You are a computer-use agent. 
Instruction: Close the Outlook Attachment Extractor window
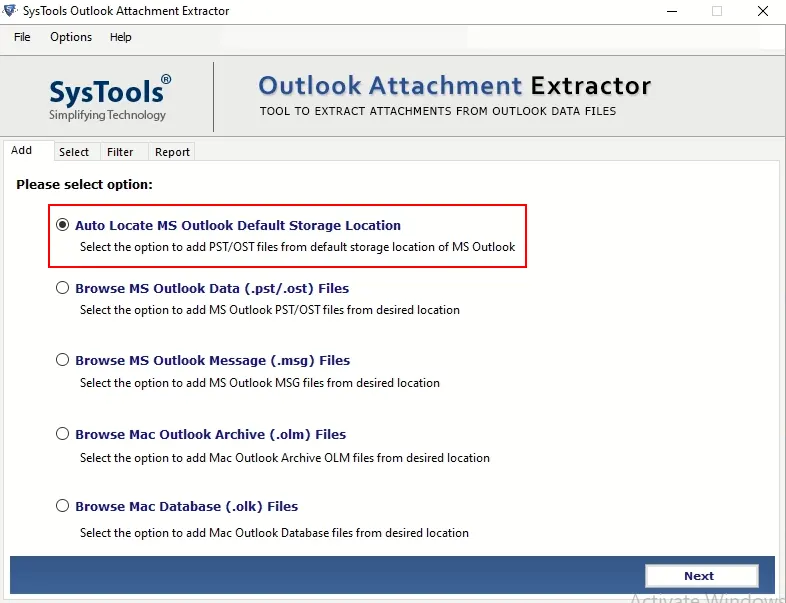[x=763, y=11]
